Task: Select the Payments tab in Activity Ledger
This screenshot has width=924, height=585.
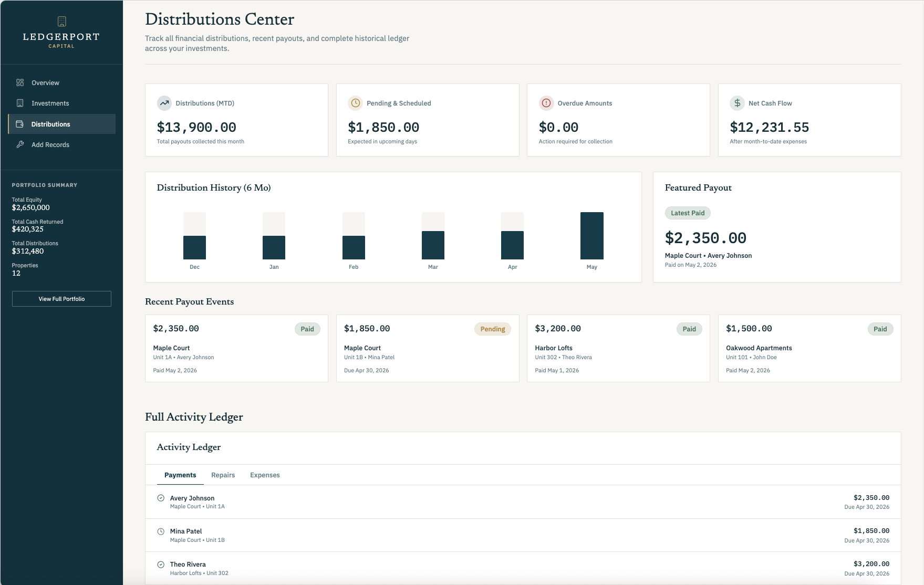Action: [180, 475]
